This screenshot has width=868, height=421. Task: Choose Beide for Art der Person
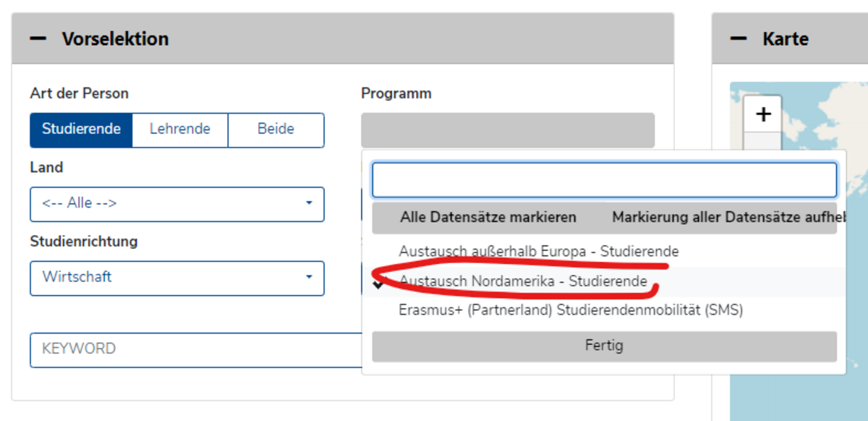point(276,129)
